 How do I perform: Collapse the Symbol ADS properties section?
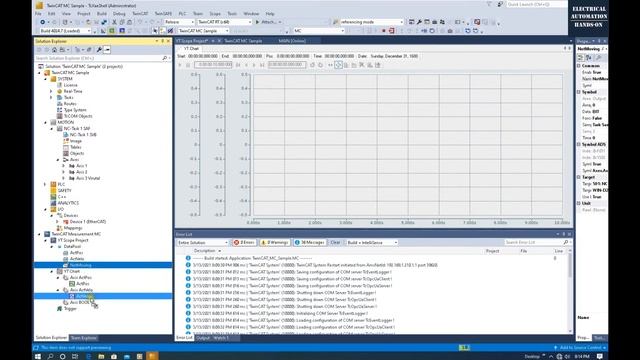point(579,144)
